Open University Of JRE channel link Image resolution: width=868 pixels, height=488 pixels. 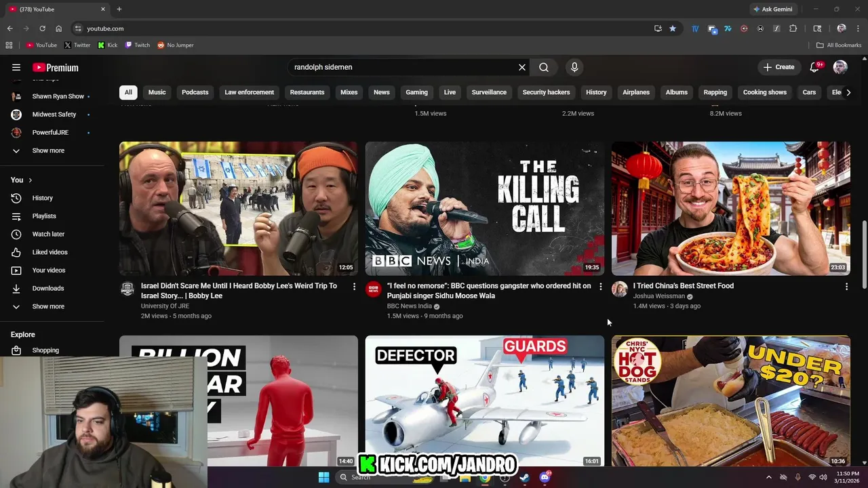tap(165, 306)
